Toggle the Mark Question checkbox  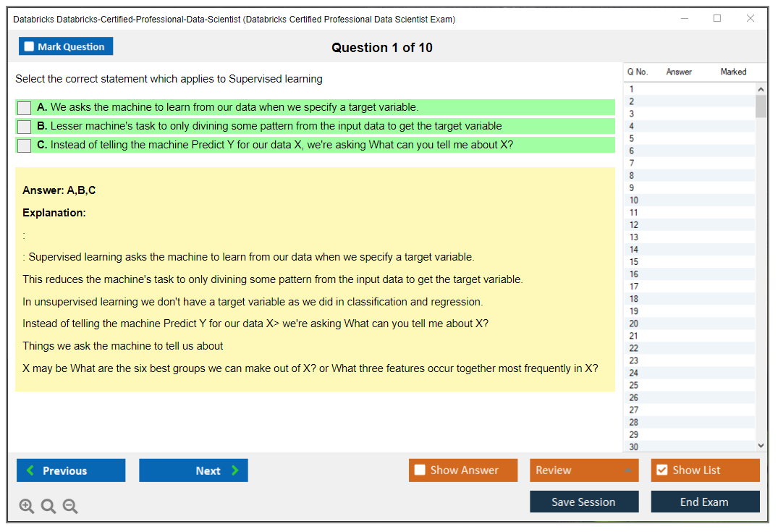point(29,47)
